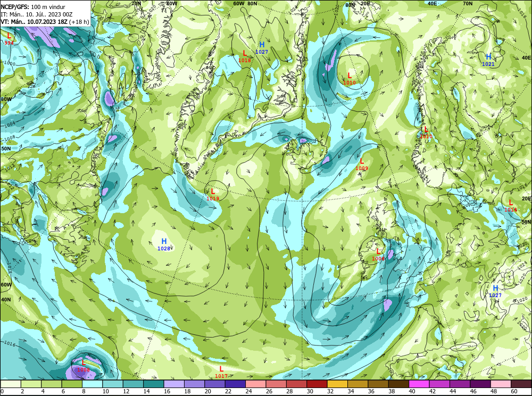Pick the light pink 48–60 legend swatch
532x396 pixels.
[501, 384]
